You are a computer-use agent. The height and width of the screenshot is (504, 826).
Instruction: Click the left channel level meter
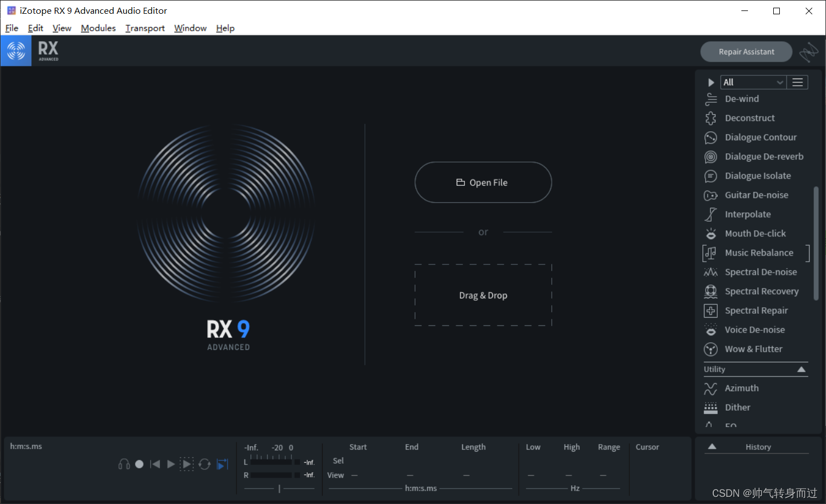coord(275,462)
